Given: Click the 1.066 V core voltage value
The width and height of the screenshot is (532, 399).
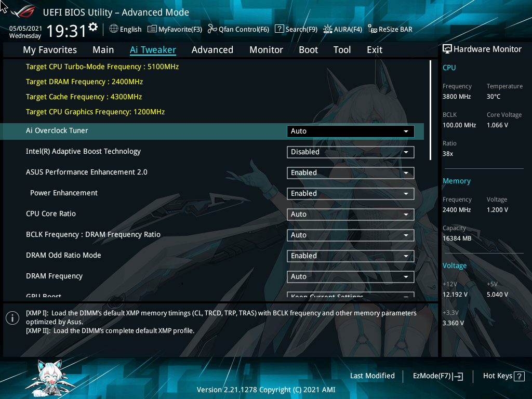Looking at the screenshot, I should [497, 125].
